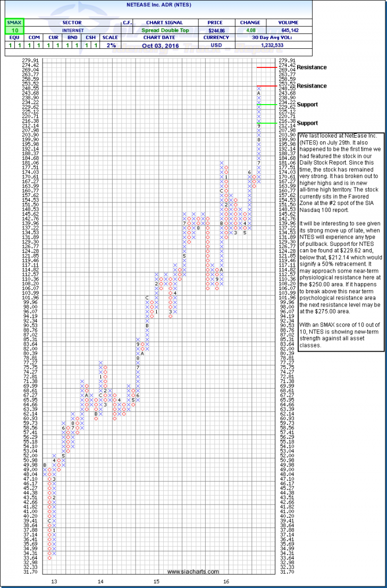Select the INTERNET sector value
The height and width of the screenshot is (588, 387).
point(72,30)
